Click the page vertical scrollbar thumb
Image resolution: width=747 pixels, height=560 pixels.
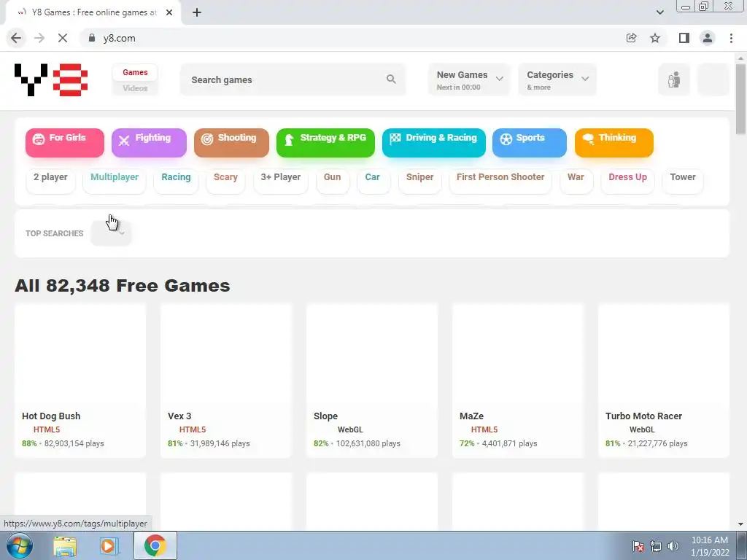[740, 99]
